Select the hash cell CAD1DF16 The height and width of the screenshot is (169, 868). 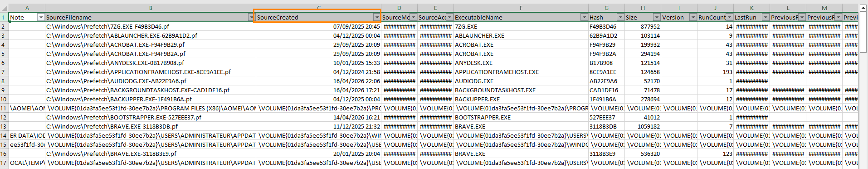coord(607,90)
